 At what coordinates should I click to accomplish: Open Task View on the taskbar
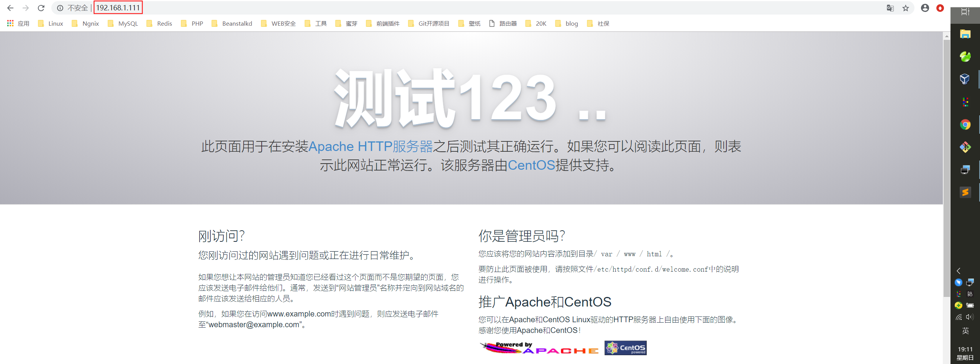point(965,11)
